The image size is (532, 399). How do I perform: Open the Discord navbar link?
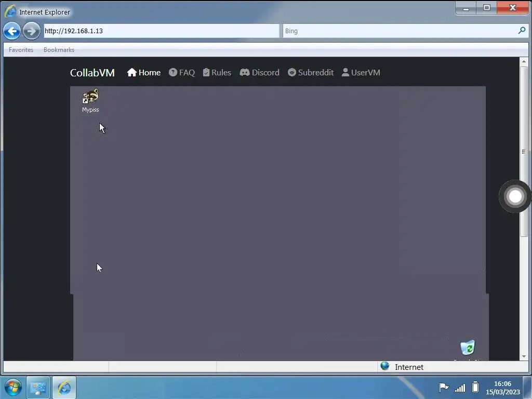(x=260, y=73)
